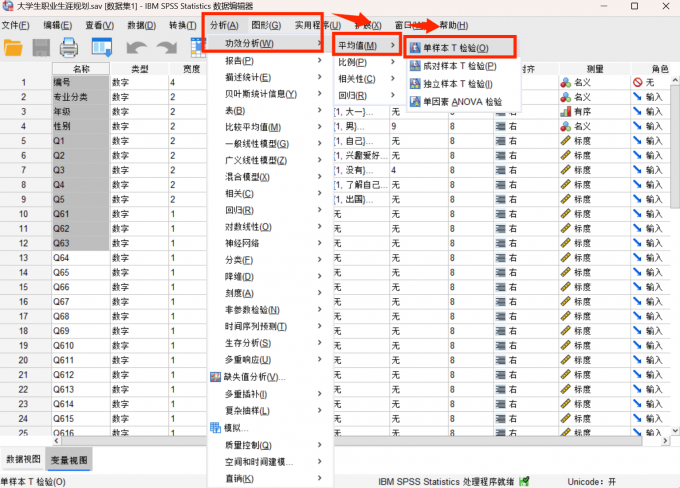Click the right-align icon in row 4
Image resolution: width=680 pixels, height=488 pixels.
tap(500, 126)
